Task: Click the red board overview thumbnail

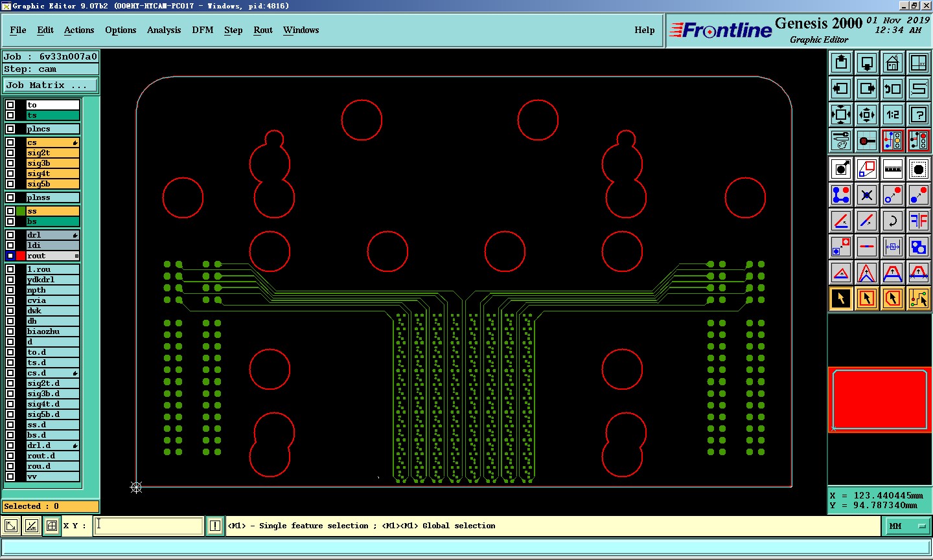Action: tap(880, 399)
